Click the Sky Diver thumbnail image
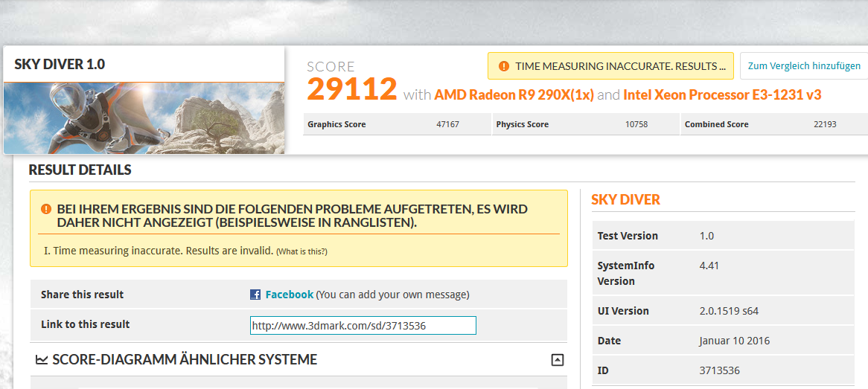 (144, 118)
